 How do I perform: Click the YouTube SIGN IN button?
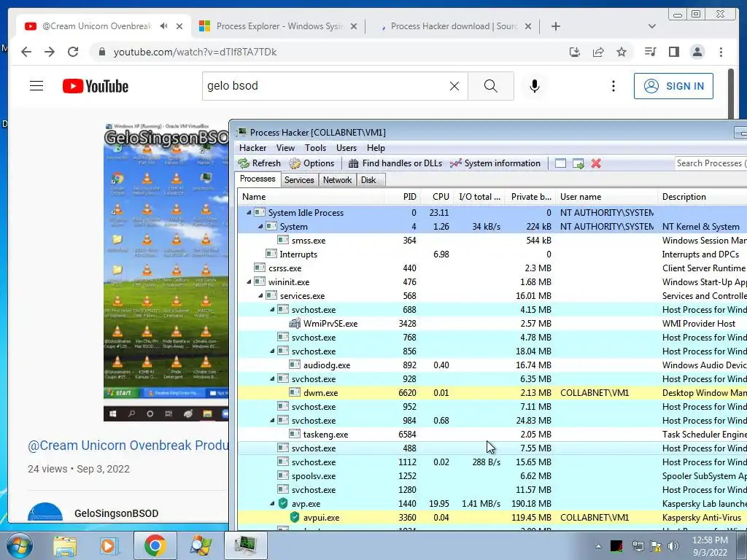(673, 86)
